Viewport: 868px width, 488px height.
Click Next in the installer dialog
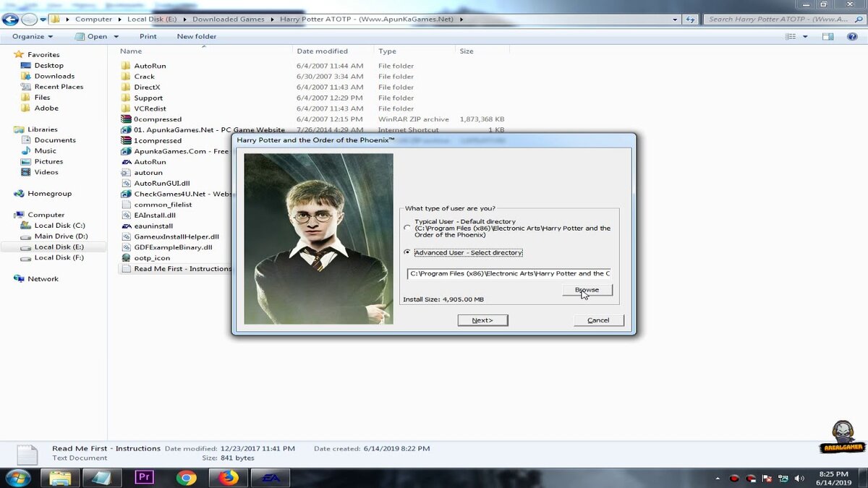(482, 320)
